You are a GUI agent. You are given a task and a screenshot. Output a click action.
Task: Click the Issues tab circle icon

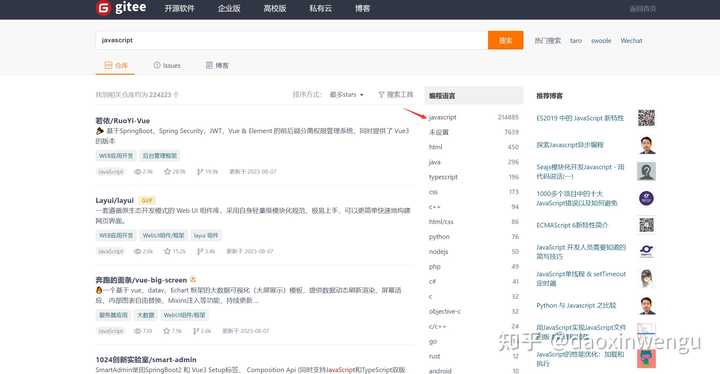(157, 65)
